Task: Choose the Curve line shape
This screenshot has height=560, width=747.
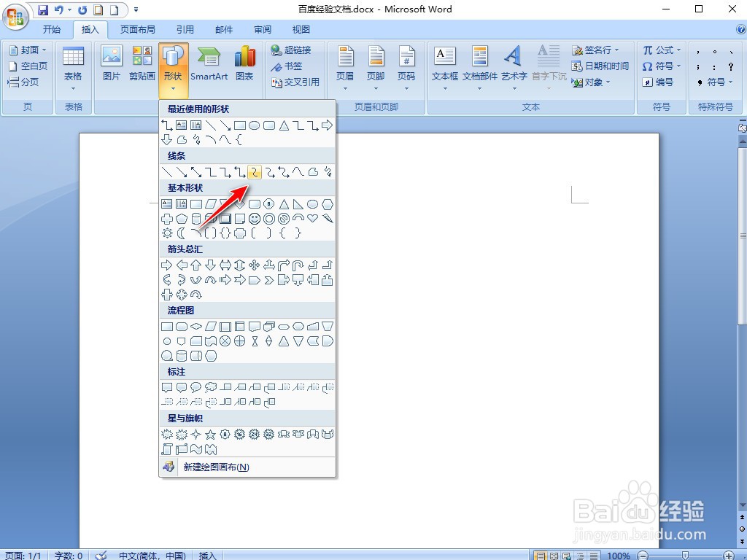Action: [298, 172]
